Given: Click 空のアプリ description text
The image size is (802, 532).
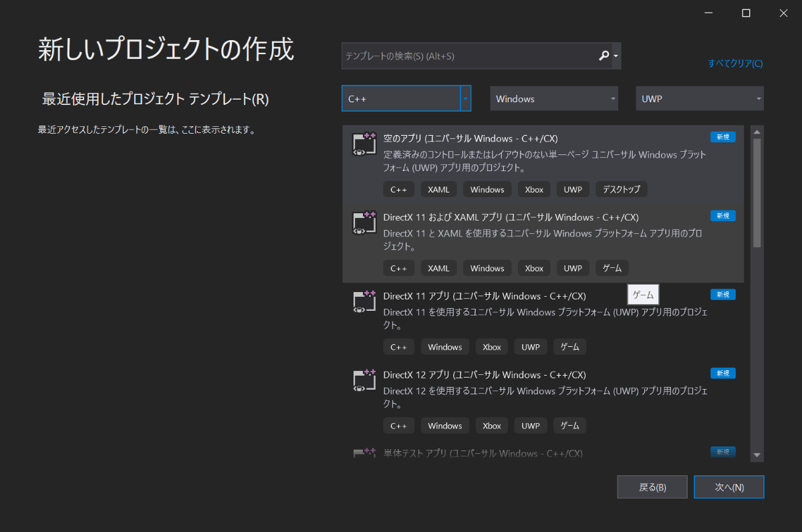Looking at the screenshot, I should [x=545, y=161].
